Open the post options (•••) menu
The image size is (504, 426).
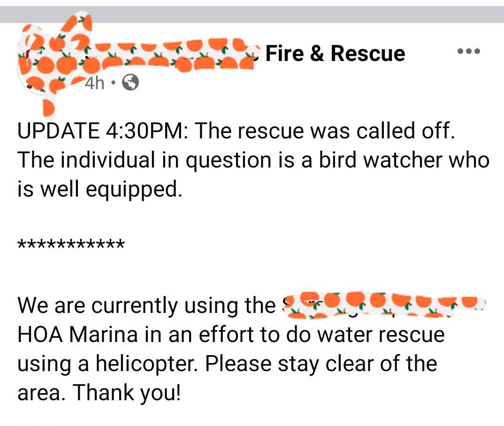coord(469,53)
